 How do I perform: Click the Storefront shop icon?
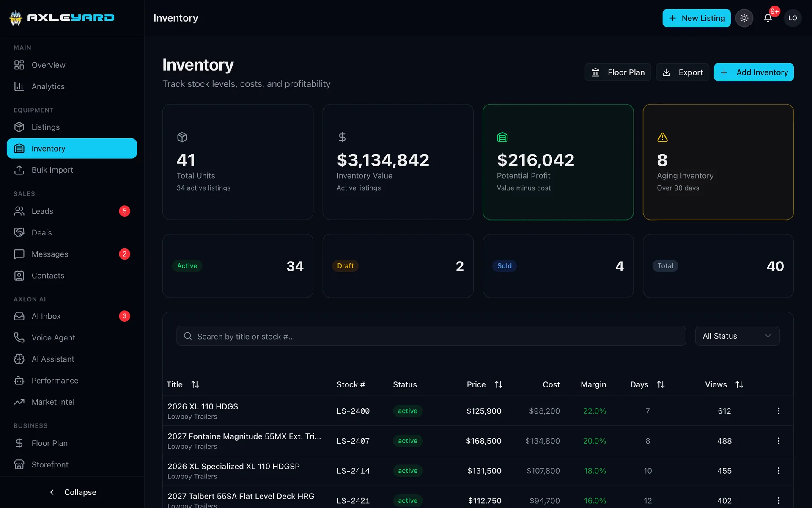(x=19, y=464)
